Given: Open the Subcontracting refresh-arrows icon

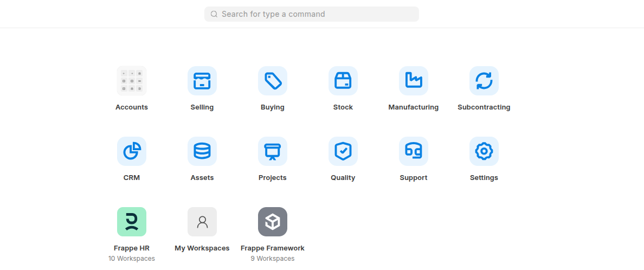Looking at the screenshot, I should click(x=484, y=81).
